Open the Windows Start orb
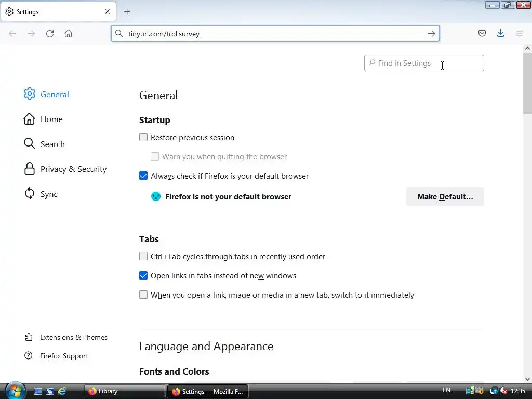Image resolution: width=532 pixels, height=399 pixels. pos(15,391)
